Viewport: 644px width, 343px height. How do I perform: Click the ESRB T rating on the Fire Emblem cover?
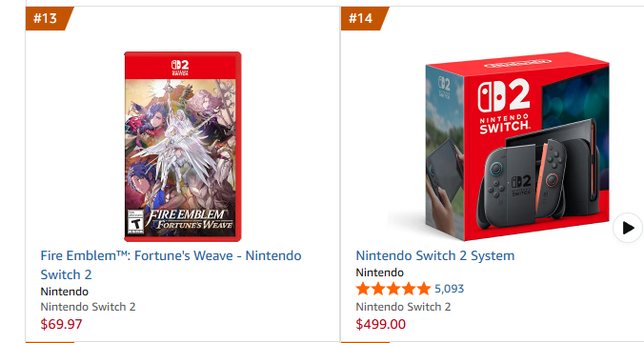click(x=135, y=223)
